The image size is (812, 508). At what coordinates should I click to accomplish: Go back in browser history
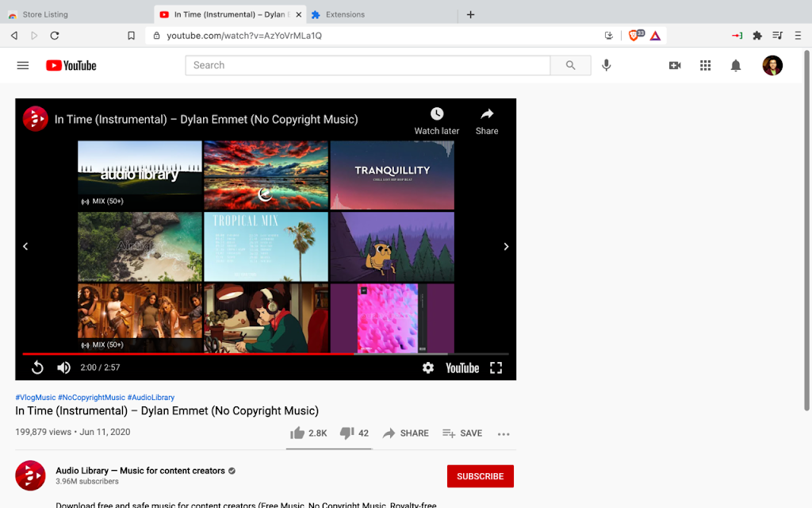pos(14,36)
